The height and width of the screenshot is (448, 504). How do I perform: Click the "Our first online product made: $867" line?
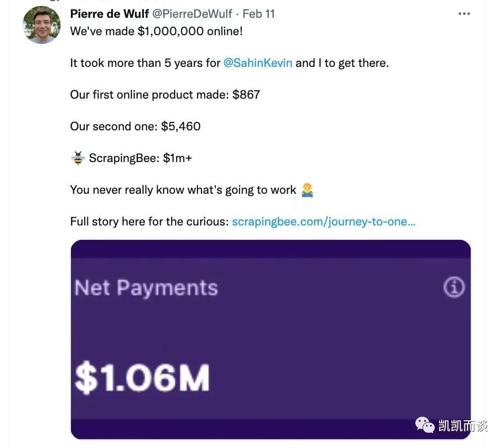click(x=165, y=95)
